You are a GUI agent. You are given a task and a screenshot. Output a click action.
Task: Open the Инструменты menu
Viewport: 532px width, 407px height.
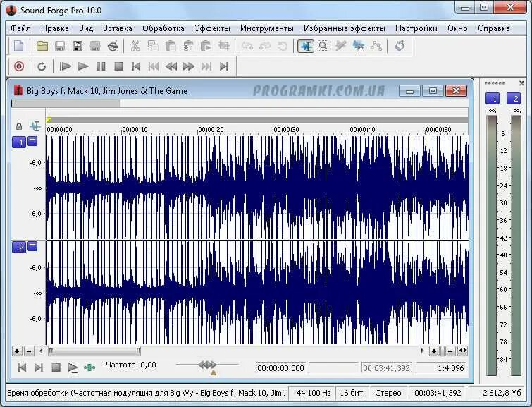[267, 28]
